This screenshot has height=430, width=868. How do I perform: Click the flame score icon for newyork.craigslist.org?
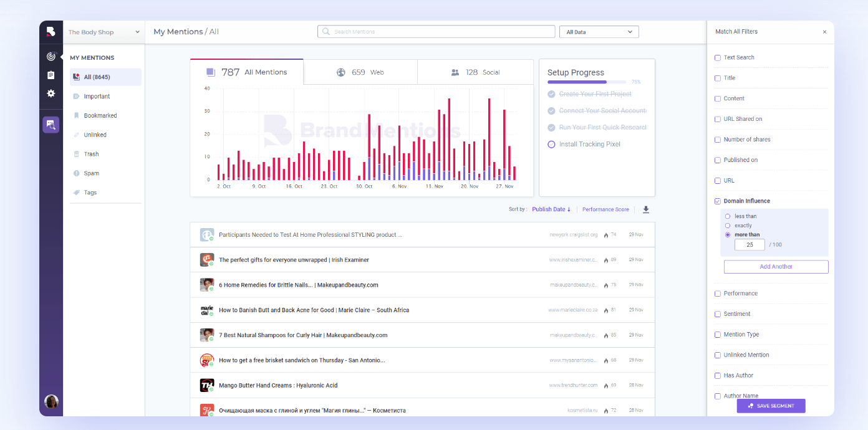pyautogui.click(x=605, y=235)
